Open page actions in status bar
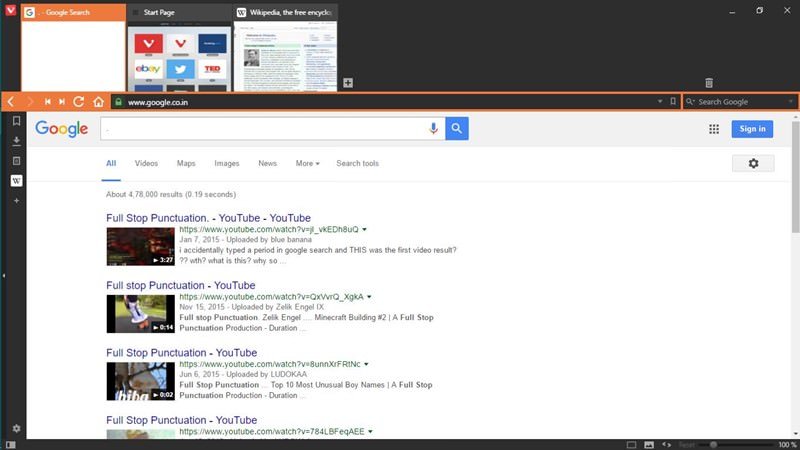 pyautogui.click(x=666, y=445)
